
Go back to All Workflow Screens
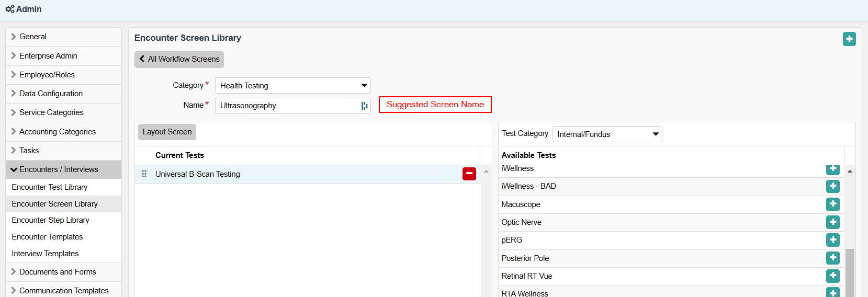[x=179, y=60]
